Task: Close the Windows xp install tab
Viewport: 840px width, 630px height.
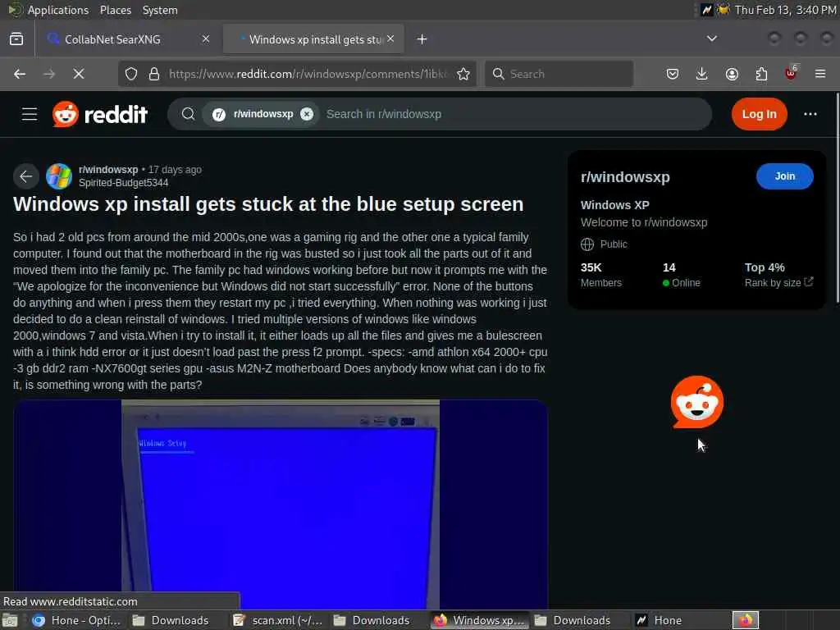Action: [x=390, y=39]
